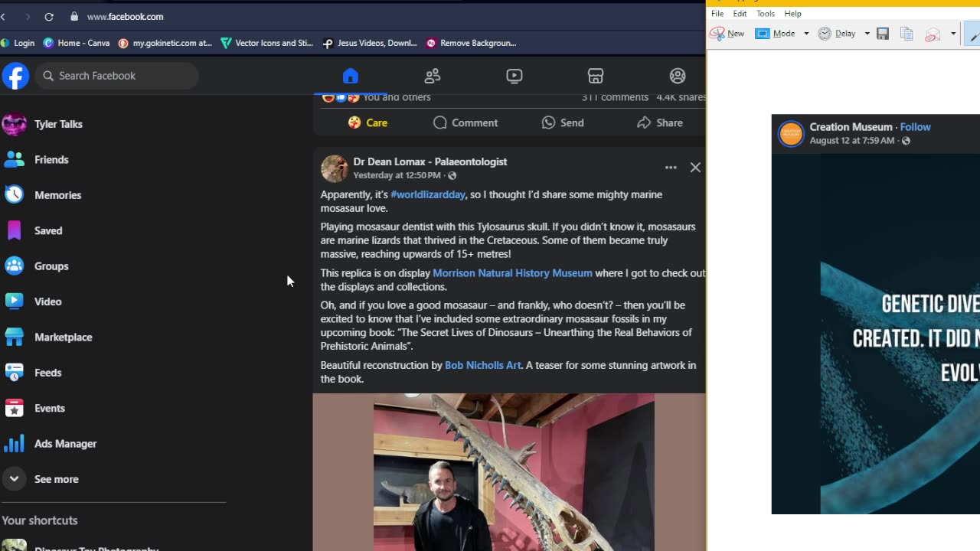Screen dimensions: 980x551
Task: Click the 4.4K shares count
Action: 681,97
